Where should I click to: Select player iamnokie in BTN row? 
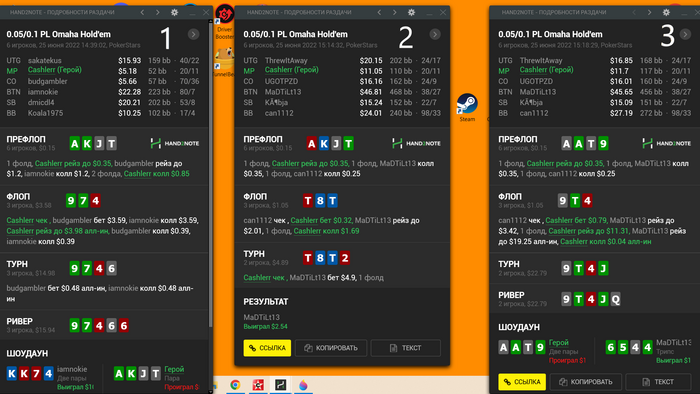[43, 92]
